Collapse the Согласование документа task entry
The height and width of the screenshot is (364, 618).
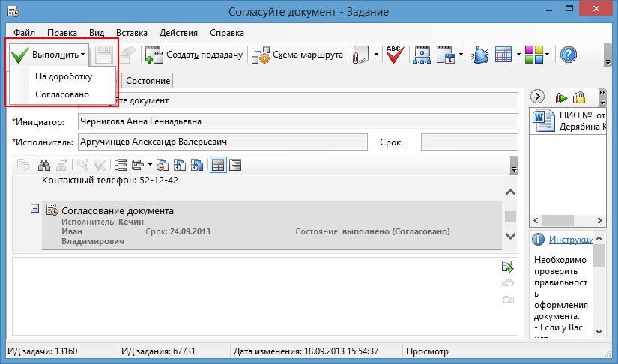click(34, 209)
